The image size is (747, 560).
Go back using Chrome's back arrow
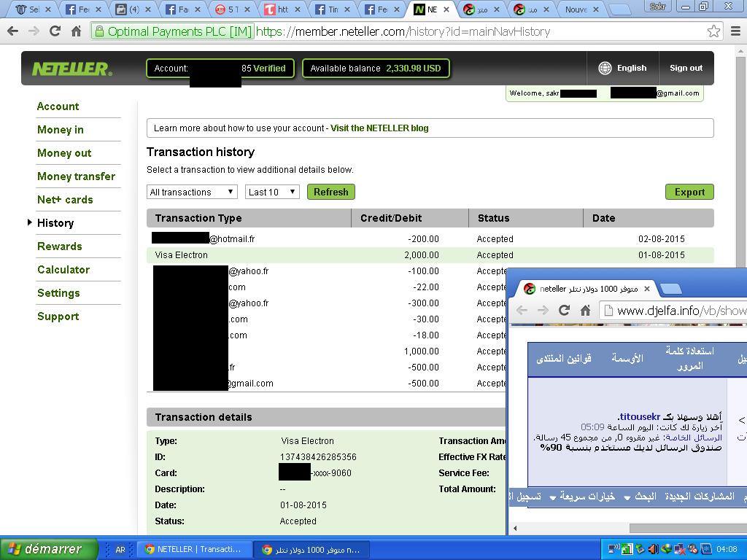pos(13,31)
